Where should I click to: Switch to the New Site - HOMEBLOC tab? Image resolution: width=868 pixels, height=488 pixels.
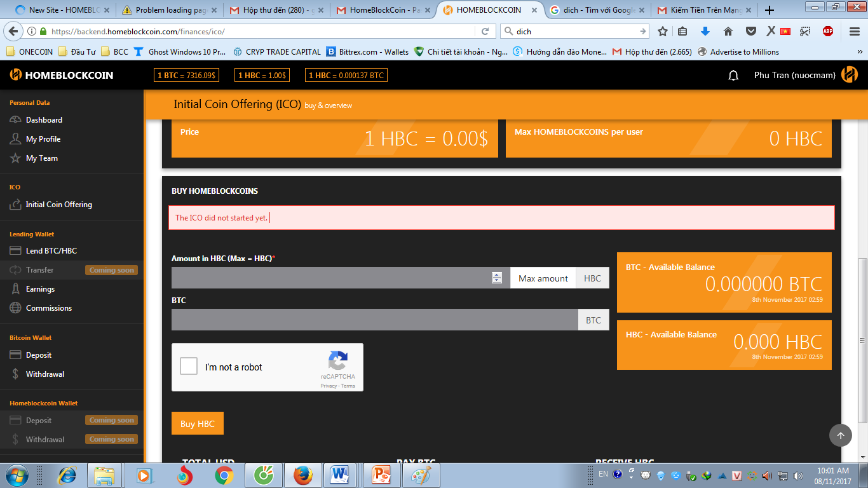point(62,10)
